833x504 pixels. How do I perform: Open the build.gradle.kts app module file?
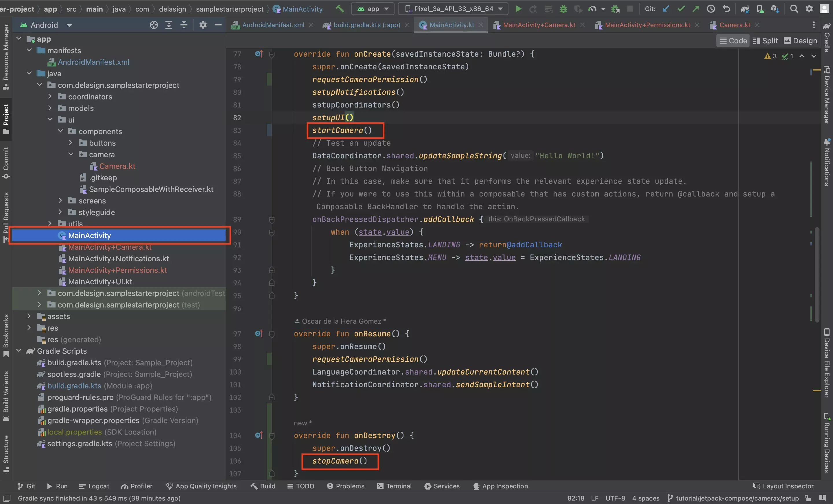[x=364, y=24]
